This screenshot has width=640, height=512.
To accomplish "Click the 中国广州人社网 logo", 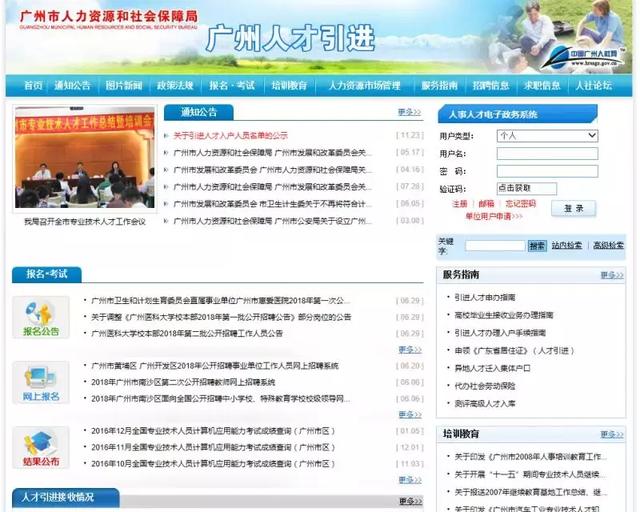I will (x=584, y=58).
